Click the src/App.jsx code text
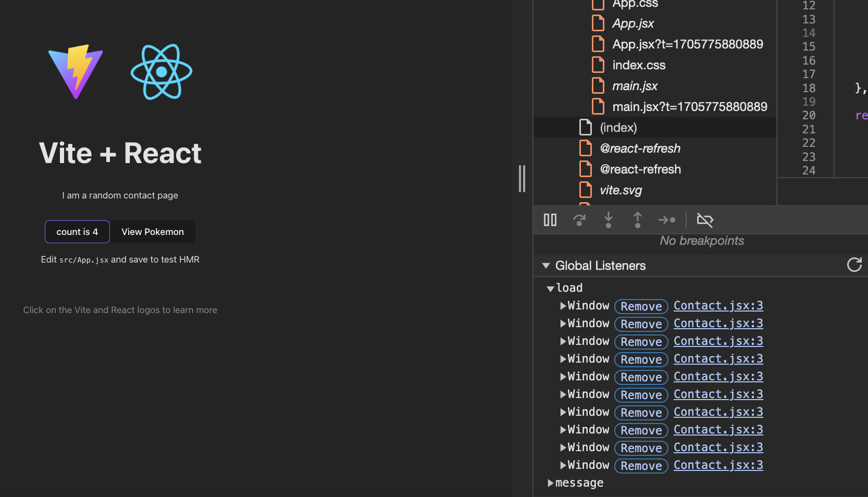Screen dimensions: 868x497 coord(84,260)
